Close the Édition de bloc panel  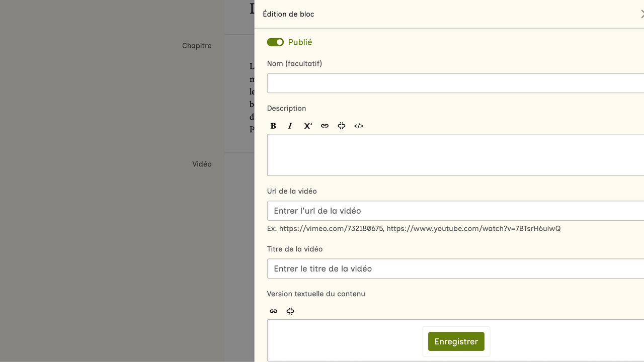pyautogui.click(x=641, y=14)
